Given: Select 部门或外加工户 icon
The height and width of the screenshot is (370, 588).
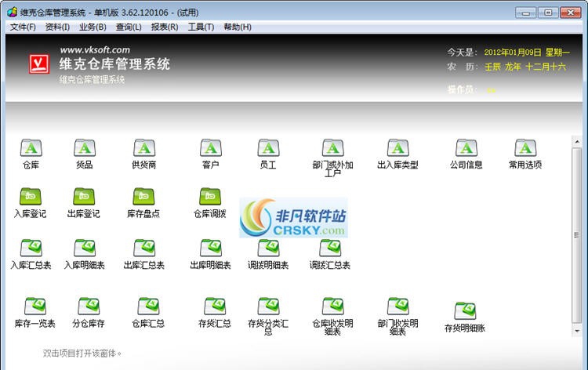Looking at the screenshot, I should click(x=333, y=148).
